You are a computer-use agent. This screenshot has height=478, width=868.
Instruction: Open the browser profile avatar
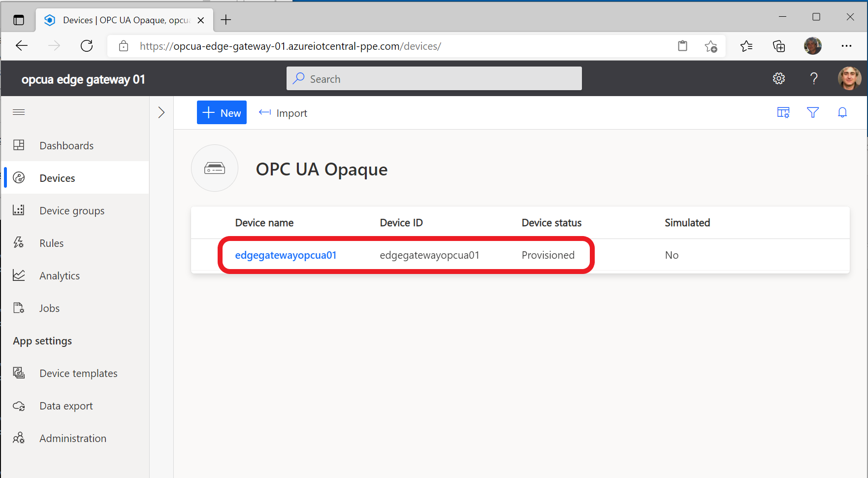tap(813, 46)
